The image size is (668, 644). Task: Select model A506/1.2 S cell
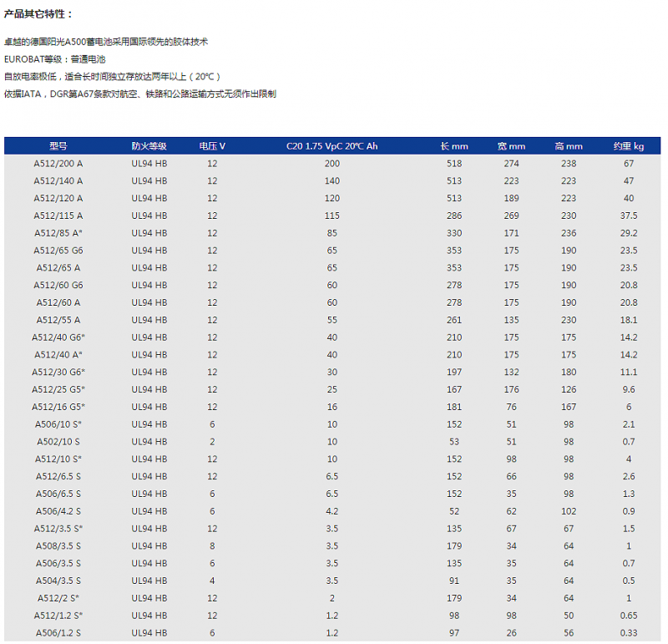[58, 633]
